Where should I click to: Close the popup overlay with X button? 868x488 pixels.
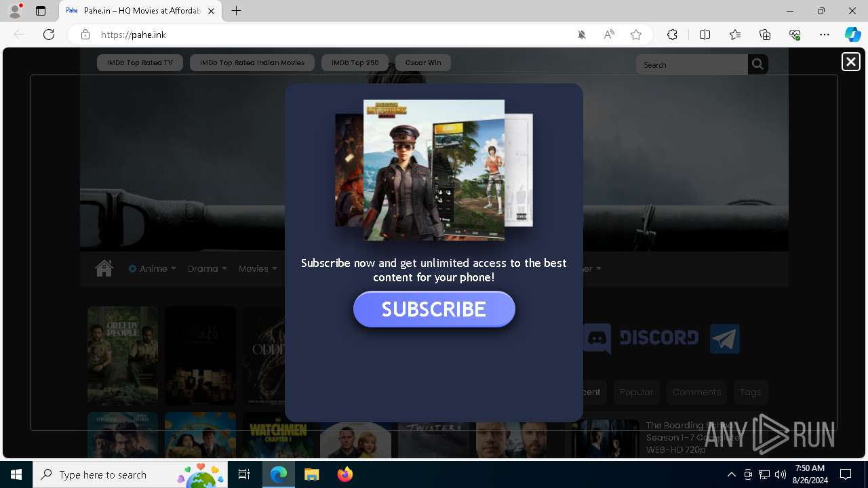tap(850, 62)
